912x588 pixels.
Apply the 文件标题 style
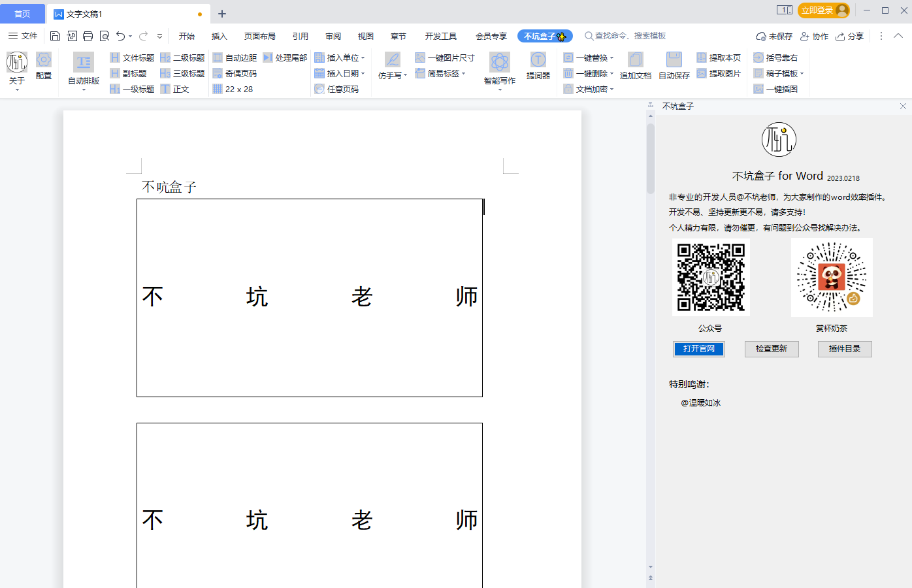[x=132, y=57]
